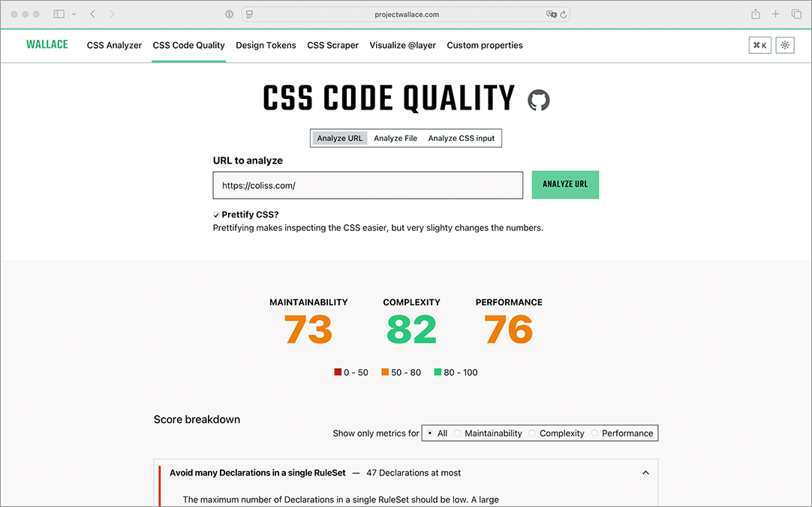The height and width of the screenshot is (507, 812).
Task: Click the WALLACE logo link
Action: click(x=47, y=44)
